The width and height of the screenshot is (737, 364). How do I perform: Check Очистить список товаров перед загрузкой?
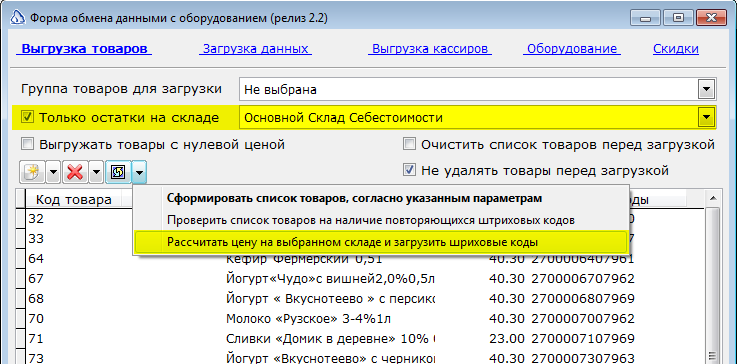point(410,144)
